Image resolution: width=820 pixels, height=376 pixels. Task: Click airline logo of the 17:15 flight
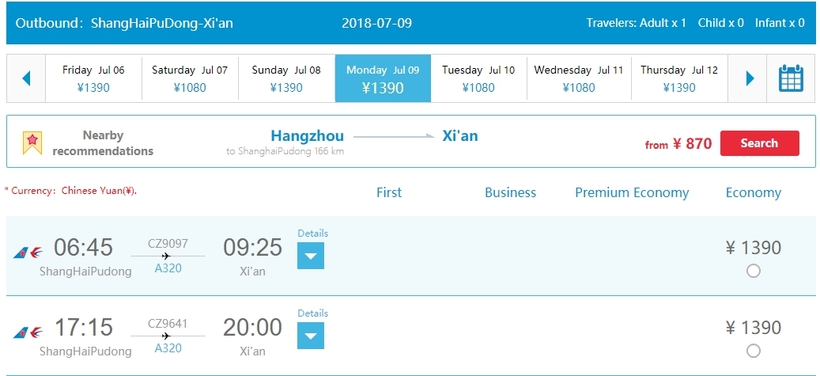tap(28, 333)
